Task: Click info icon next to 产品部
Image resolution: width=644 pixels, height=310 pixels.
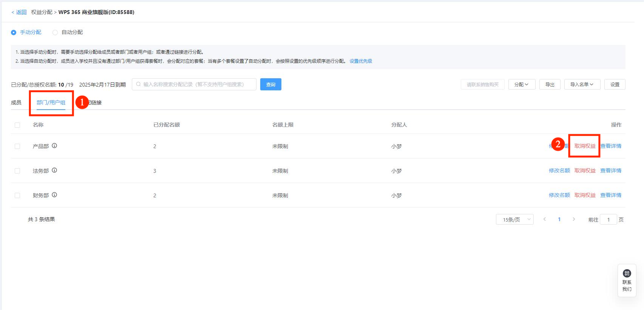Action: click(54, 146)
